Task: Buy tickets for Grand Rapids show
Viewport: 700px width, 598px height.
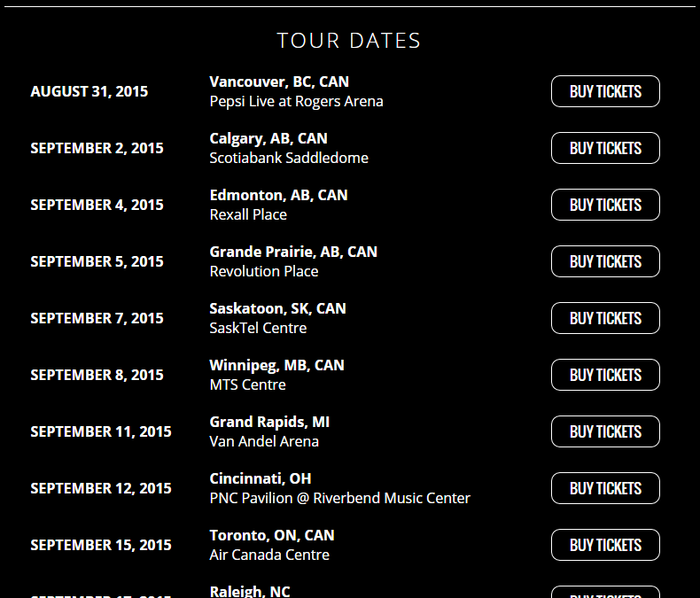Action: 605,431
